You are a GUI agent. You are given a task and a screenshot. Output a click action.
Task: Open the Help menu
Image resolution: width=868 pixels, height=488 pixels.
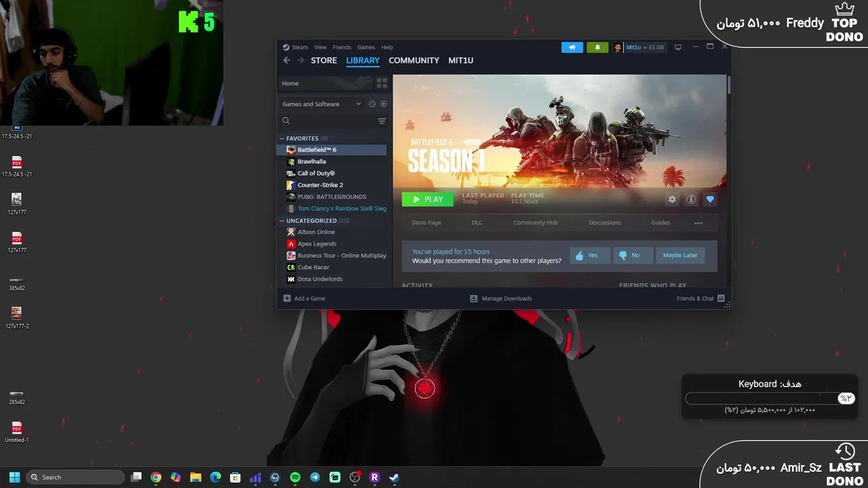pyautogui.click(x=387, y=47)
